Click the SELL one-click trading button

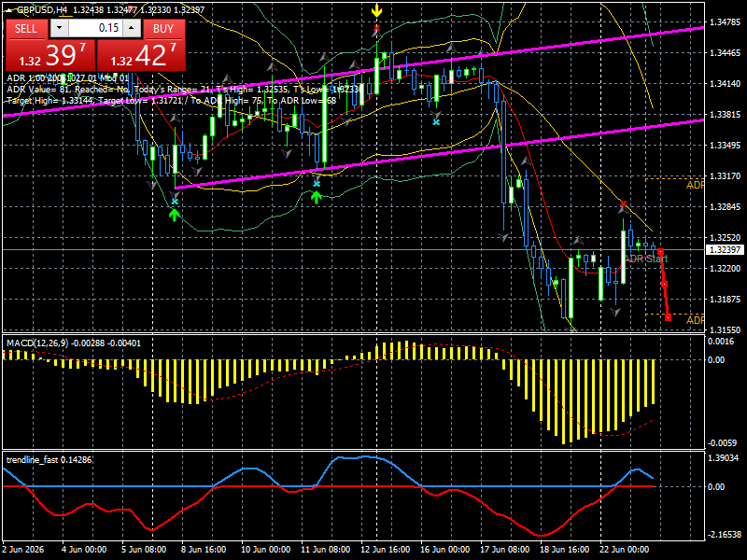(26, 29)
